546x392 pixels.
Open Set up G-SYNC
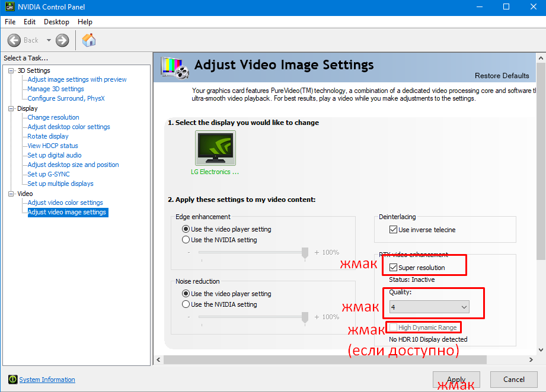coord(49,174)
